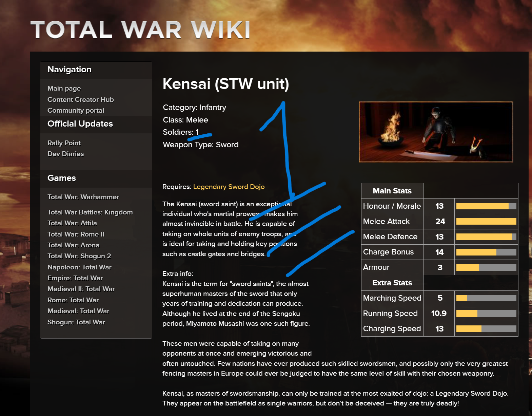Open Total War: Arena page

tap(74, 245)
